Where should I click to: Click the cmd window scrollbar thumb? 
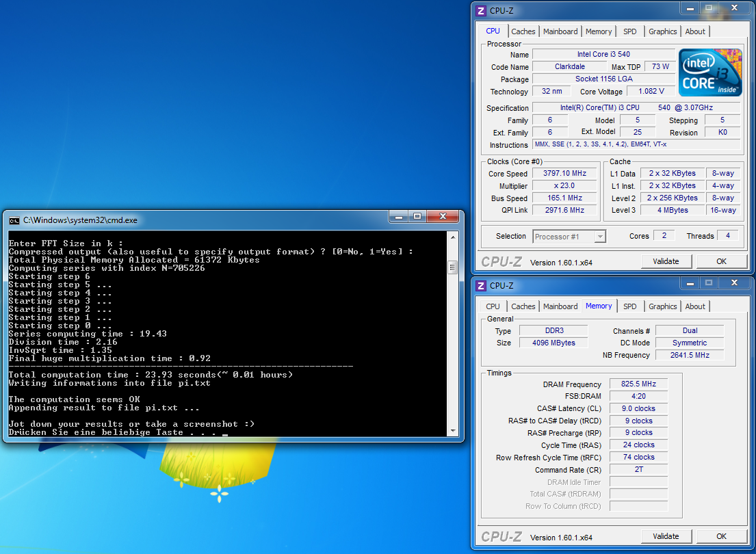453,267
